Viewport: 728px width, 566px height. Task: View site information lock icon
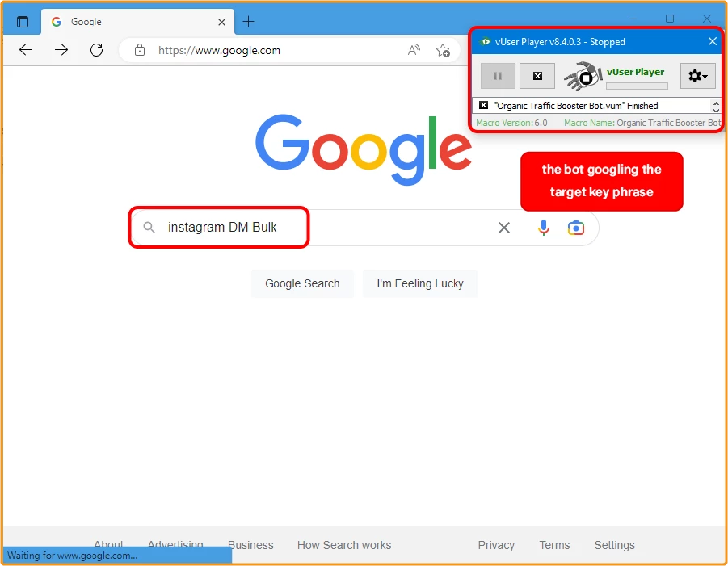140,50
